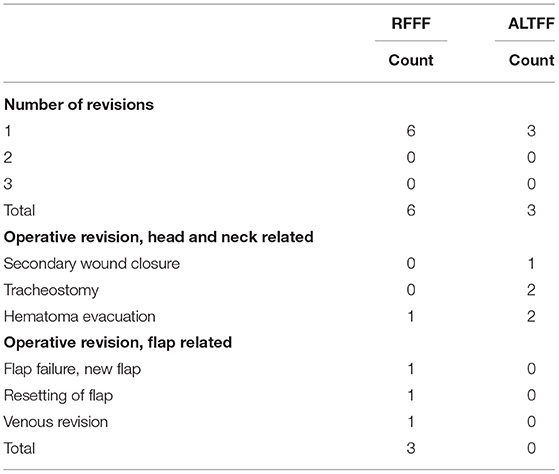The width and height of the screenshot is (559, 474).
Task: Click the ALTFF value for Tracheostomy
Action: 531,290
